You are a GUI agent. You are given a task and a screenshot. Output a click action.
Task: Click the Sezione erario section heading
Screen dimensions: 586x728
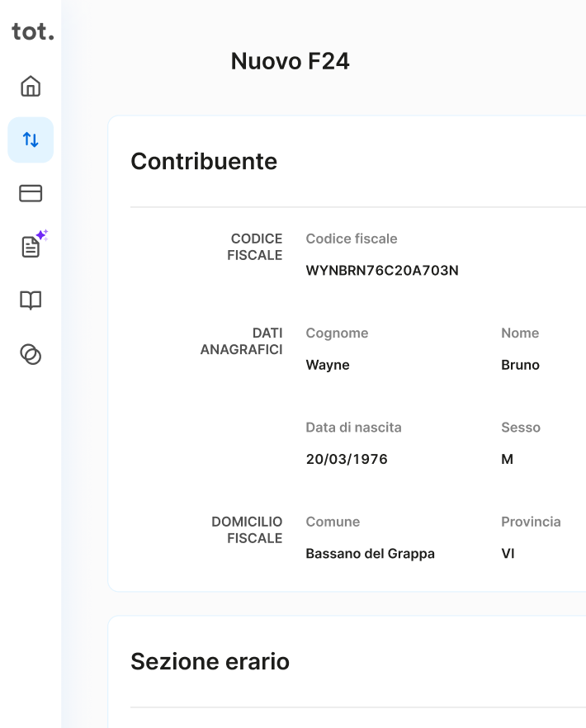pyautogui.click(x=210, y=661)
